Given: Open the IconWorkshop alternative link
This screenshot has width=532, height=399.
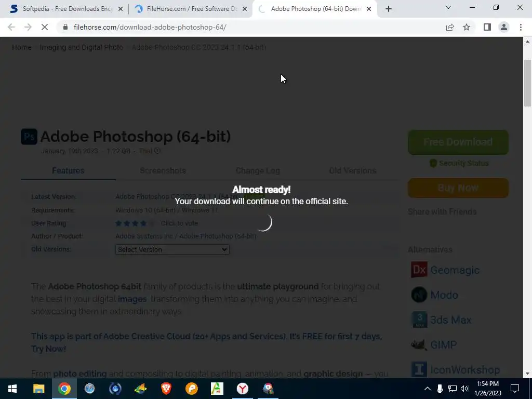Looking at the screenshot, I should (x=465, y=370).
